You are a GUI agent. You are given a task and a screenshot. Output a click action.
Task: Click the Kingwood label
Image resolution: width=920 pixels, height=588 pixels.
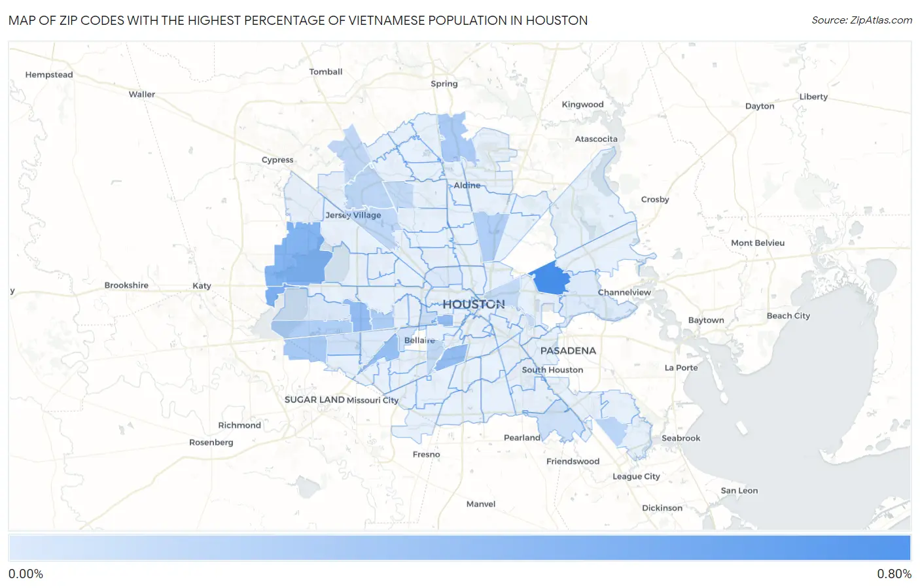[x=582, y=105]
